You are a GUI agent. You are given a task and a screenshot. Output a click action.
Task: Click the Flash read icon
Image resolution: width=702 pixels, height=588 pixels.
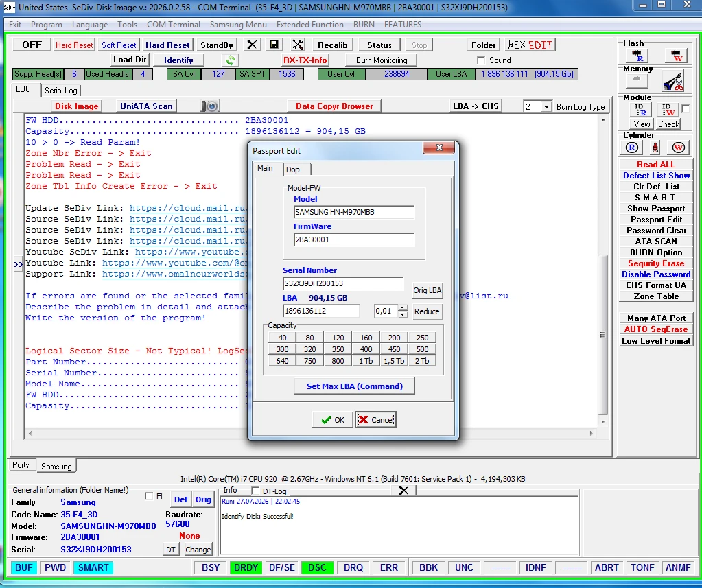(637, 56)
